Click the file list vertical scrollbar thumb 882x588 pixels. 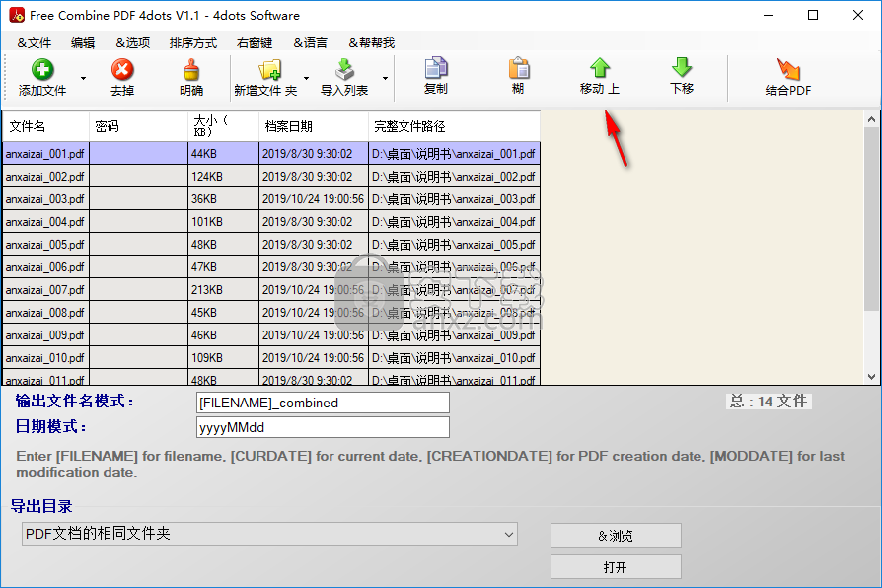tap(871, 219)
